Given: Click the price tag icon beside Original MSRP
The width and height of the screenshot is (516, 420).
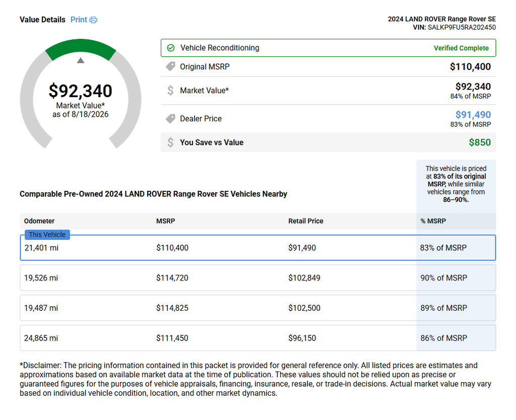Looking at the screenshot, I should coord(170,66).
